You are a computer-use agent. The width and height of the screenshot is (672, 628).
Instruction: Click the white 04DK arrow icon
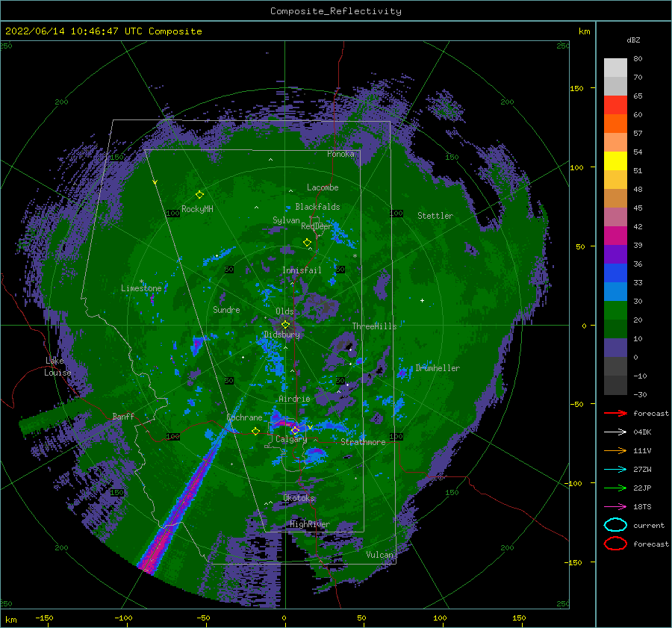[615, 432]
